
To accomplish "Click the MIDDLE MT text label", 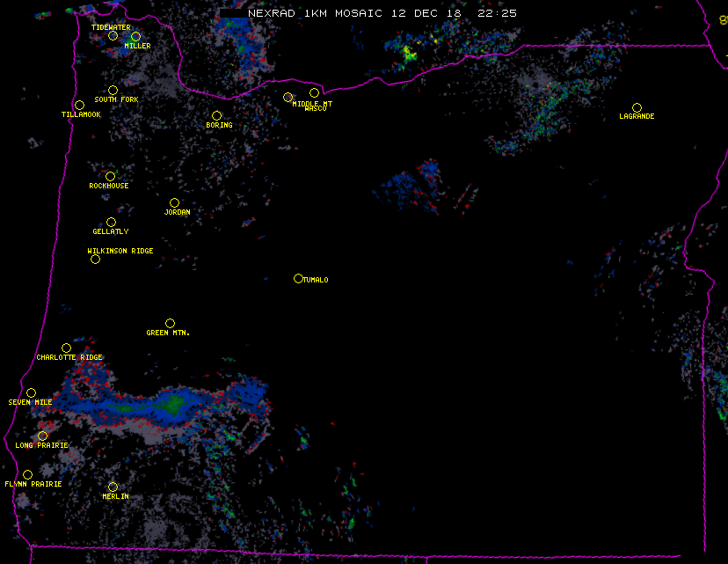I will coord(313,104).
